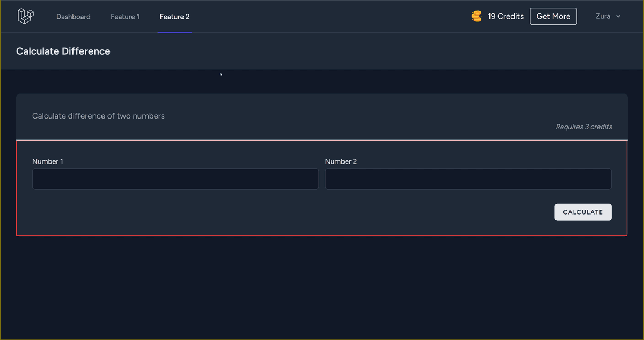Select the Feature 2 tab
Image resolution: width=644 pixels, height=340 pixels.
click(174, 17)
